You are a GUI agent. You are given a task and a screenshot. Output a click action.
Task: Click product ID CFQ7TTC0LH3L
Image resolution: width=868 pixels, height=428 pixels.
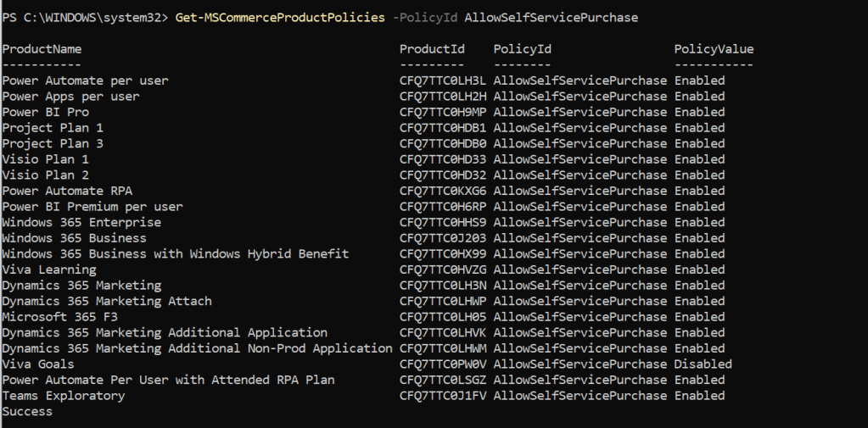tap(443, 81)
